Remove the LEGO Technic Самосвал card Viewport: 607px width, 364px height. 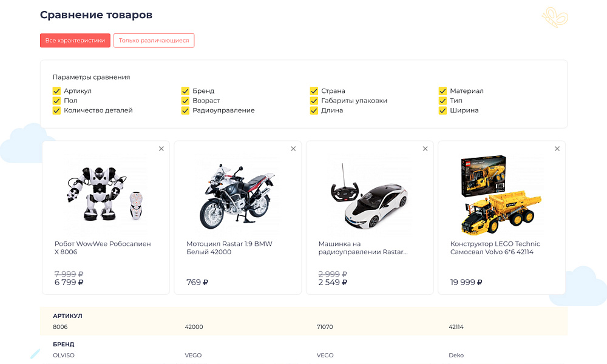pos(557,148)
